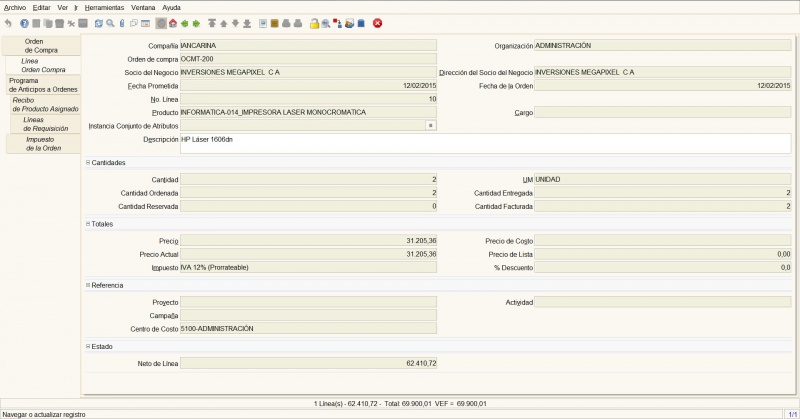Click the 1/1 record counter in status bar
This screenshot has height=419, width=800.
point(792,414)
